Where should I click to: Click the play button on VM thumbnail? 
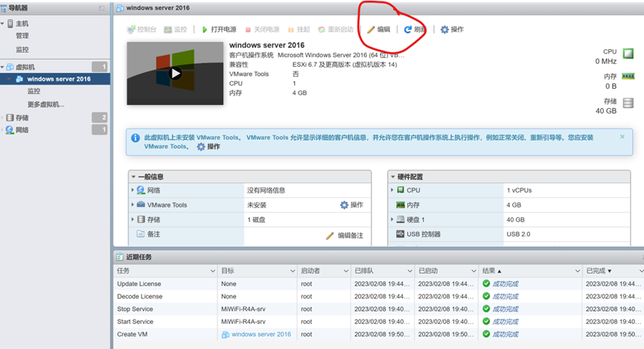[x=176, y=74]
